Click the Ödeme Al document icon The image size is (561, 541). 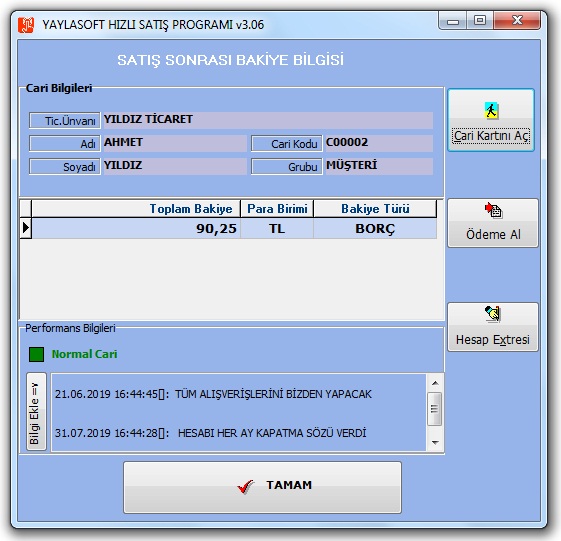click(494, 210)
